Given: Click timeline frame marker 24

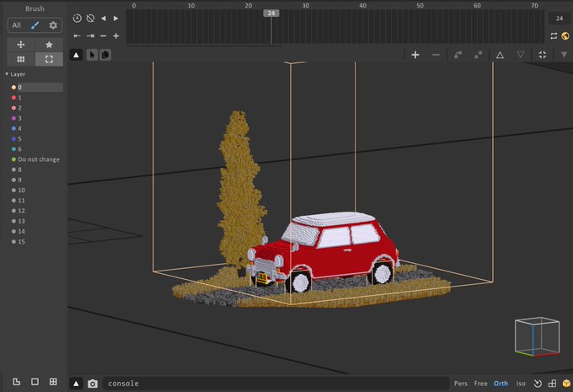Looking at the screenshot, I should click(x=271, y=13).
